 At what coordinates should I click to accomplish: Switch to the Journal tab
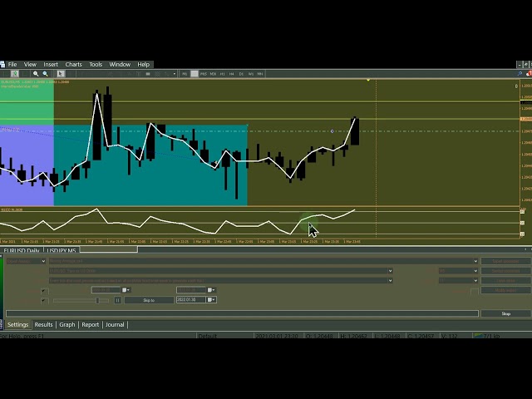[115, 325]
